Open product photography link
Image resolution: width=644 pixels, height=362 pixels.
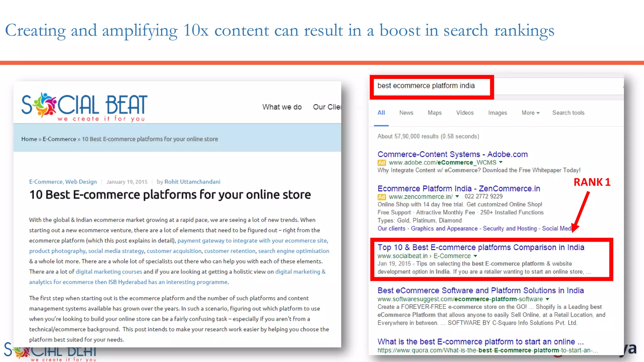click(x=57, y=251)
